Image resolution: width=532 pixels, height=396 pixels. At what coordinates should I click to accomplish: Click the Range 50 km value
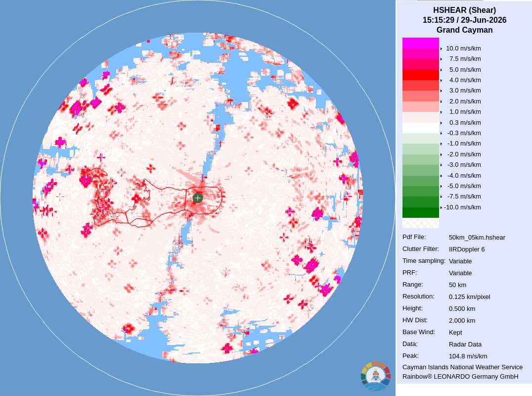pos(457,285)
